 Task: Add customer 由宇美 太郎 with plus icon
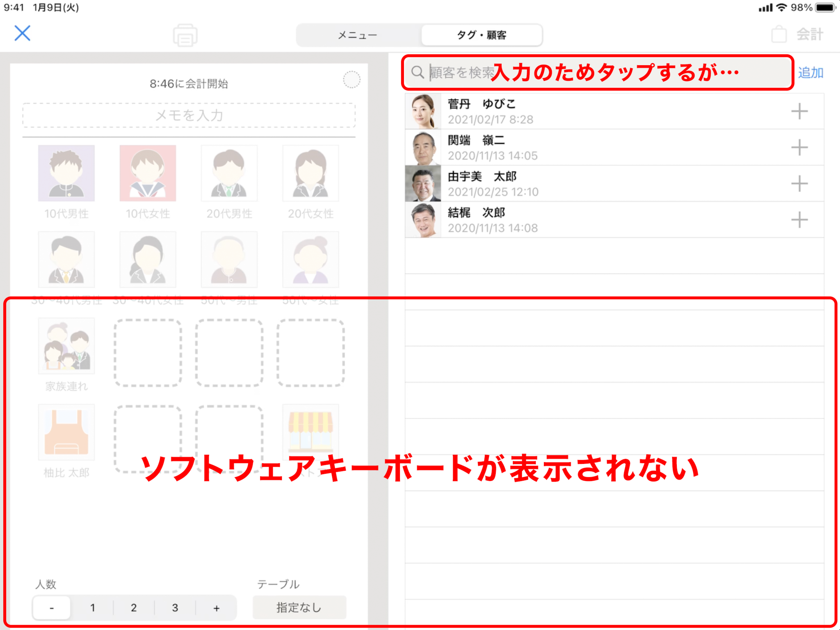[x=799, y=183]
